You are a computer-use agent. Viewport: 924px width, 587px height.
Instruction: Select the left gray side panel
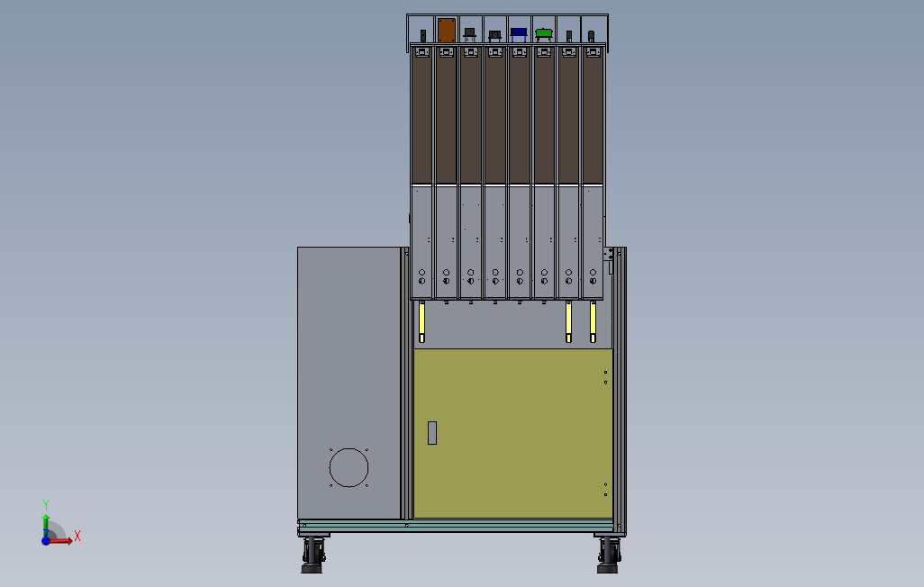[349, 383]
